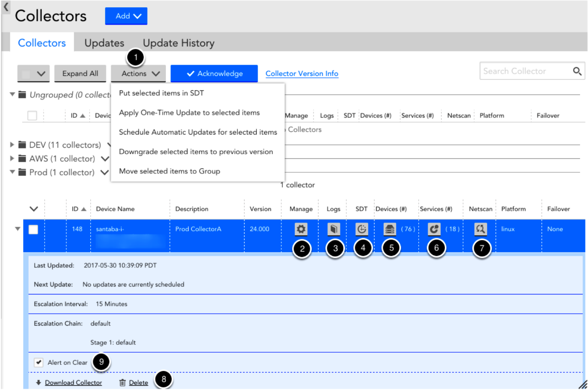The height and width of the screenshot is (390, 588).
Task: Collapse the Prod collector group
Action: click(x=12, y=172)
